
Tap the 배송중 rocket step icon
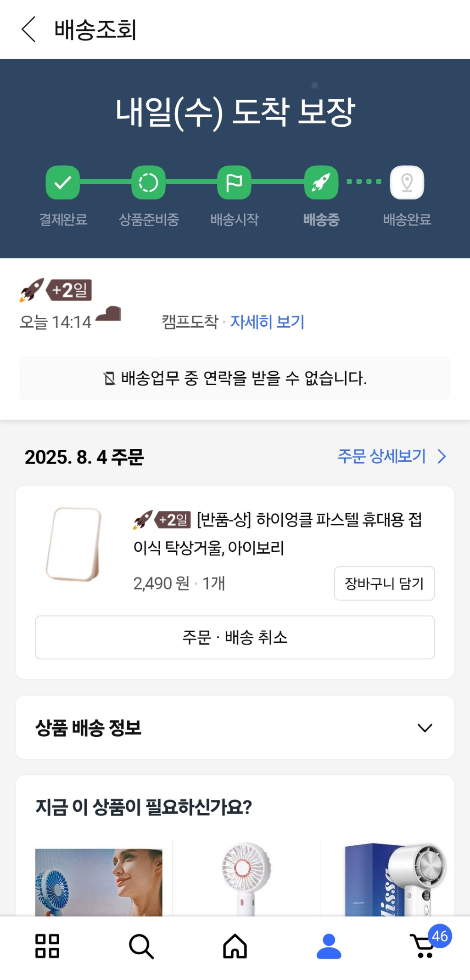(x=321, y=182)
